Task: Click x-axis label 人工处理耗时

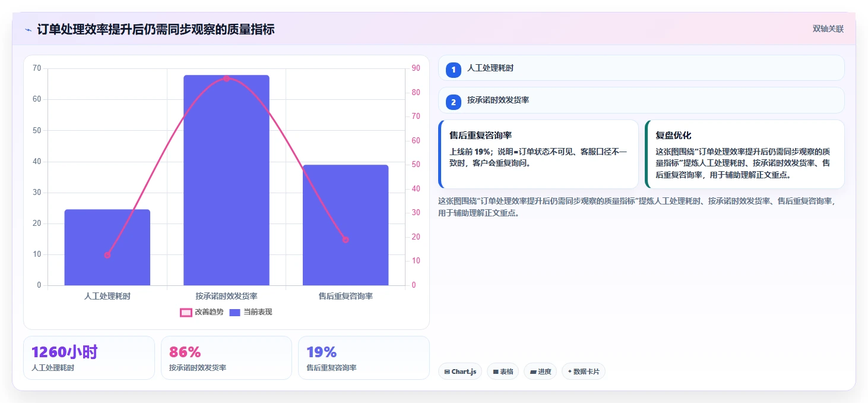Action: 107,295
